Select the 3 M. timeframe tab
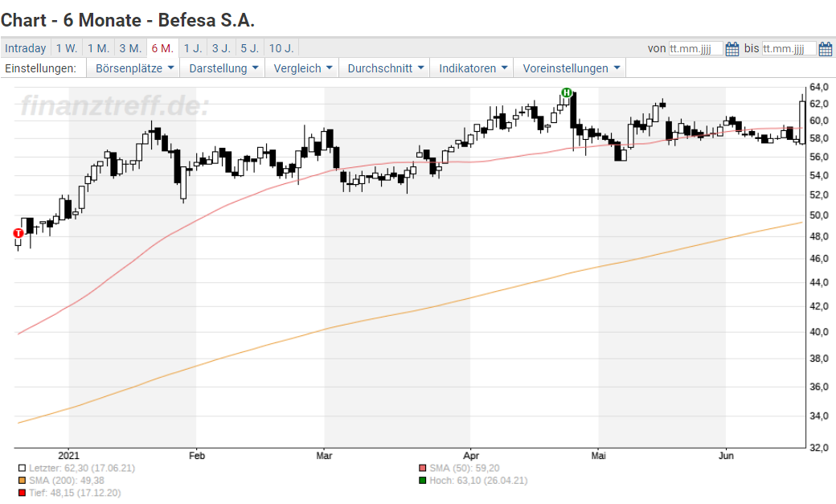Image resolution: width=836 pixels, height=504 pixels. [x=130, y=48]
